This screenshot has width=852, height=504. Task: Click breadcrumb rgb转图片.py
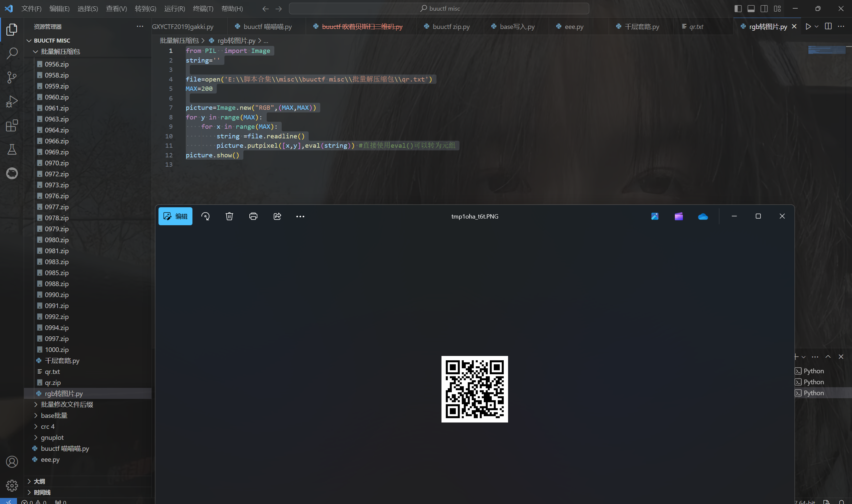pyautogui.click(x=236, y=41)
